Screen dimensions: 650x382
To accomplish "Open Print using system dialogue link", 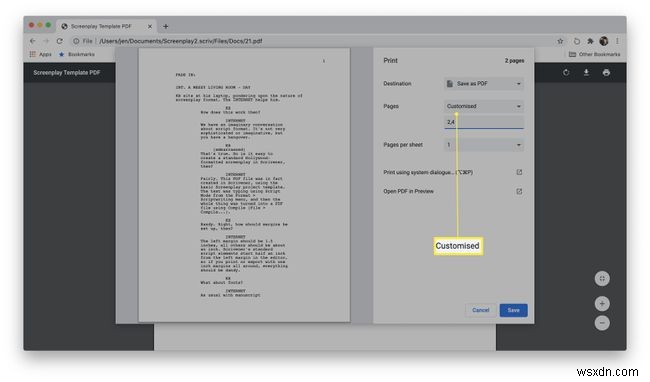I will tap(452, 172).
